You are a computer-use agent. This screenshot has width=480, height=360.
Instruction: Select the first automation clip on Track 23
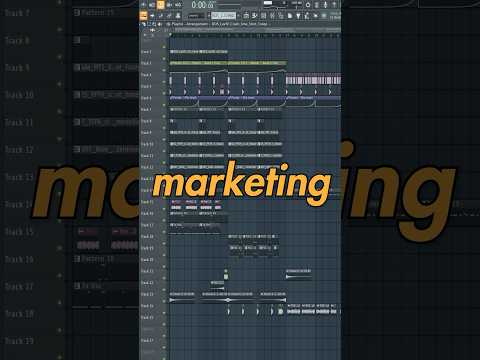(182, 297)
